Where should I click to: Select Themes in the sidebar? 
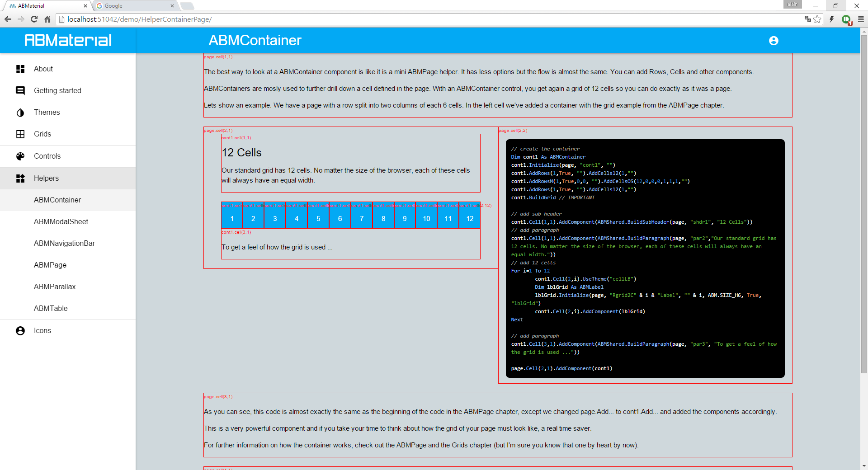coord(68,113)
